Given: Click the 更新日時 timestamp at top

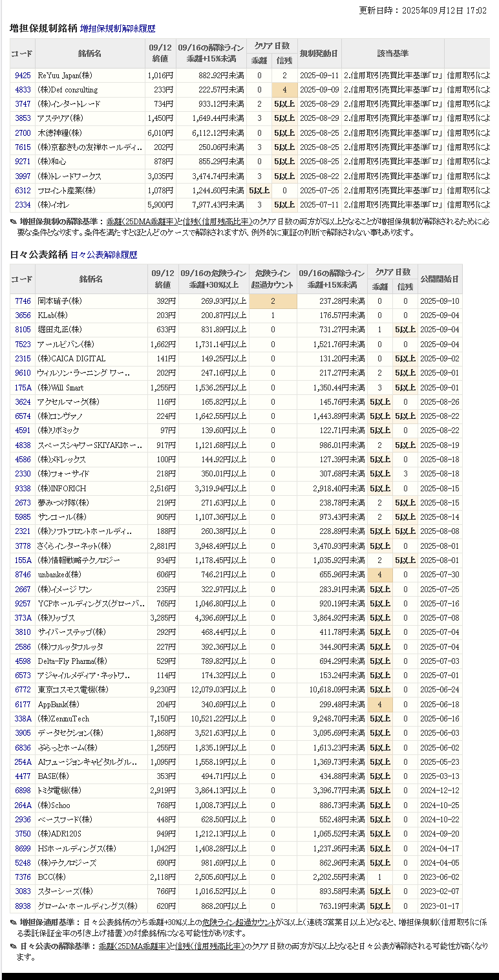Looking at the screenshot, I should pyautogui.click(x=423, y=10).
